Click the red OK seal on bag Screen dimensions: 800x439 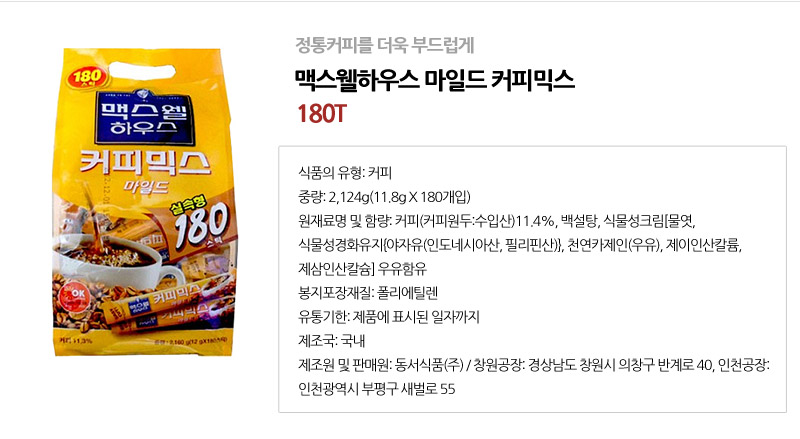[x=76, y=297]
